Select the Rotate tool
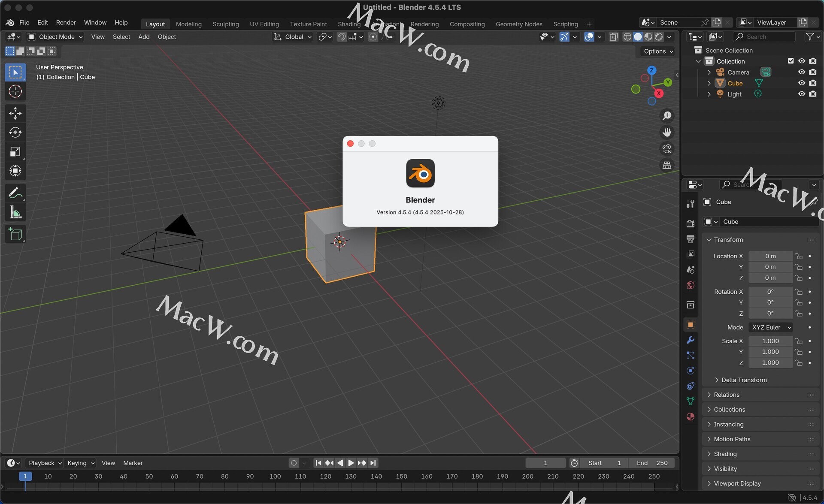Screen dimensions: 824x504 point(15,133)
